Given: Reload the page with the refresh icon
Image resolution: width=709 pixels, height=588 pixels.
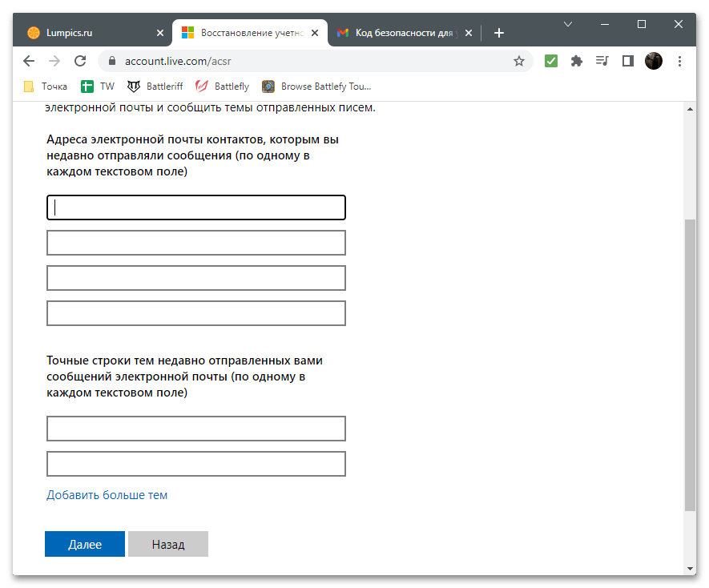Looking at the screenshot, I should [x=80, y=61].
